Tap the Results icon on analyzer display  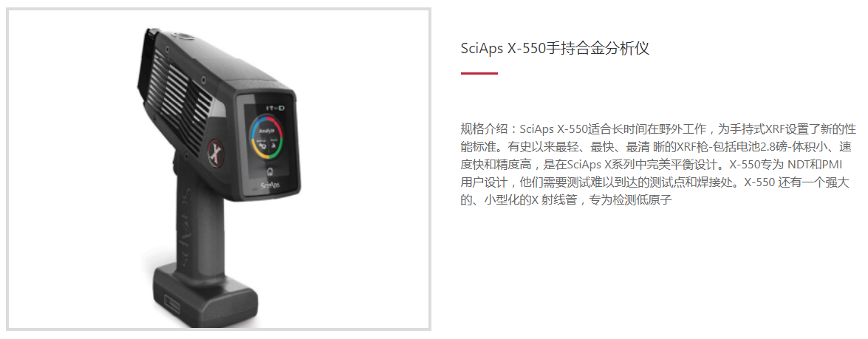click(274, 146)
